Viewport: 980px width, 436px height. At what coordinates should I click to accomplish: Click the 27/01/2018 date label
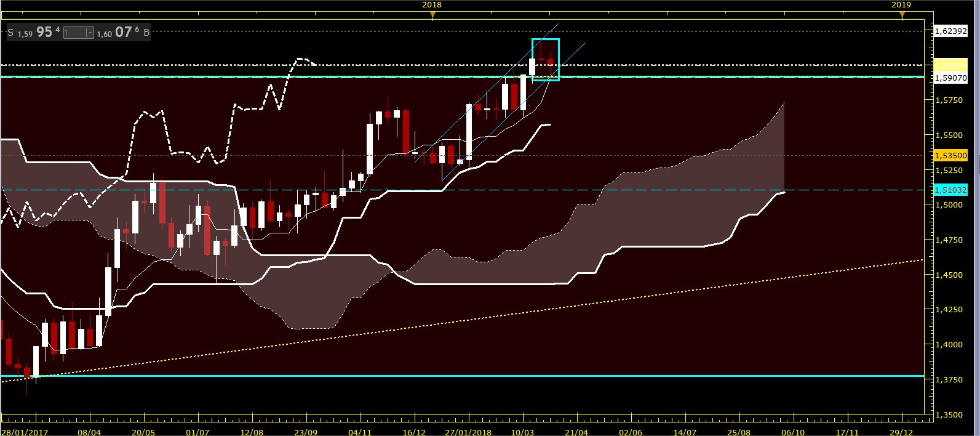(468, 432)
